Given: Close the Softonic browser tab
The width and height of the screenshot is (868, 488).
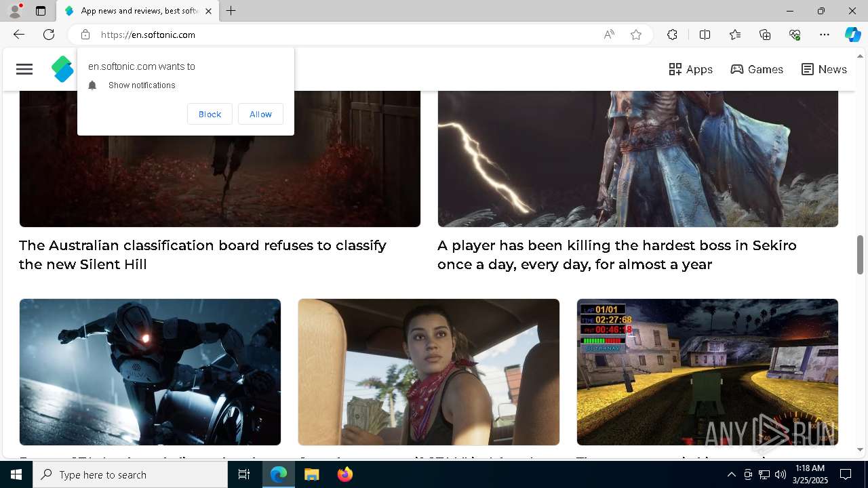Looking at the screenshot, I should [x=208, y=11].
